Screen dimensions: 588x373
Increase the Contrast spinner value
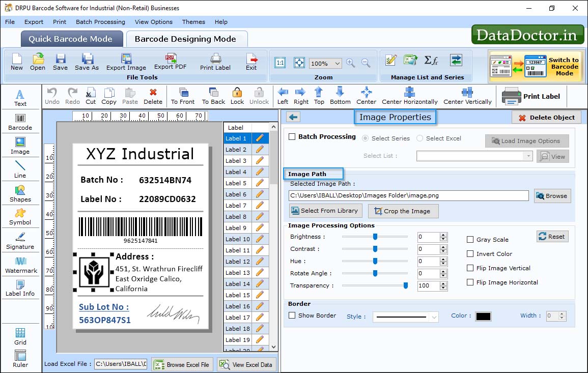point(443,247)
